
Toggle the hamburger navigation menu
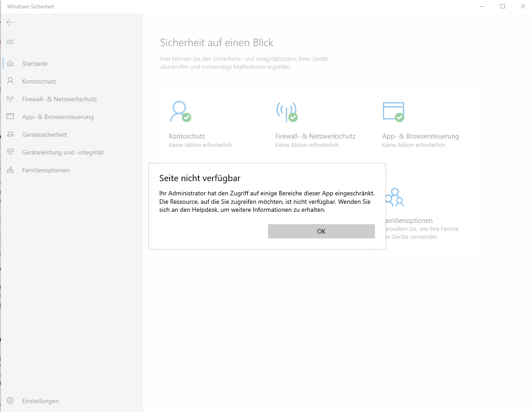10,42
